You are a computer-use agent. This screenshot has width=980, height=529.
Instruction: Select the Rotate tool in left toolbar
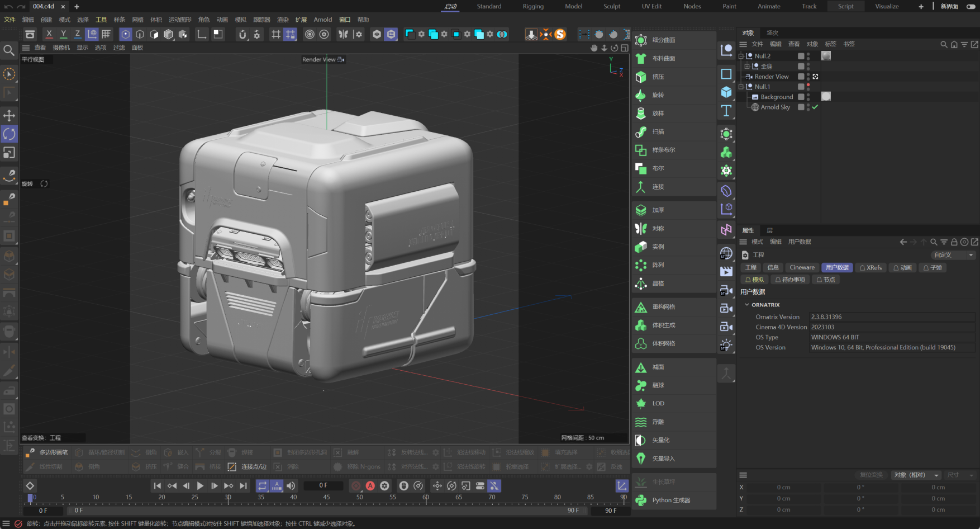(x=9, y=134)
